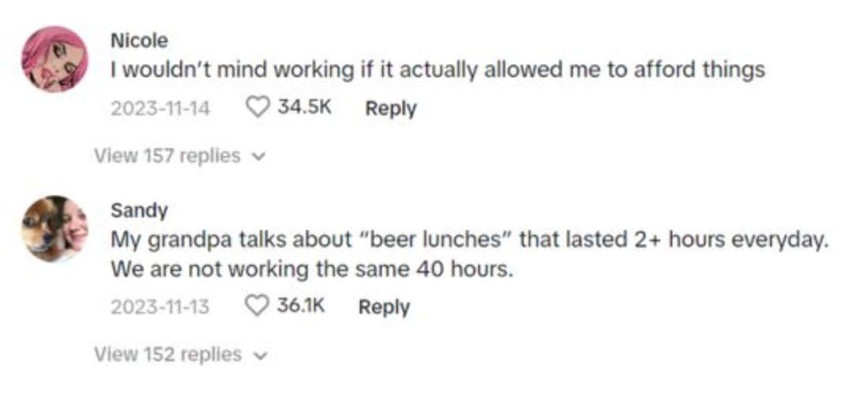
Task: Click Sandy's "beer lunches" comment line
Action: [x=467, y=240]
